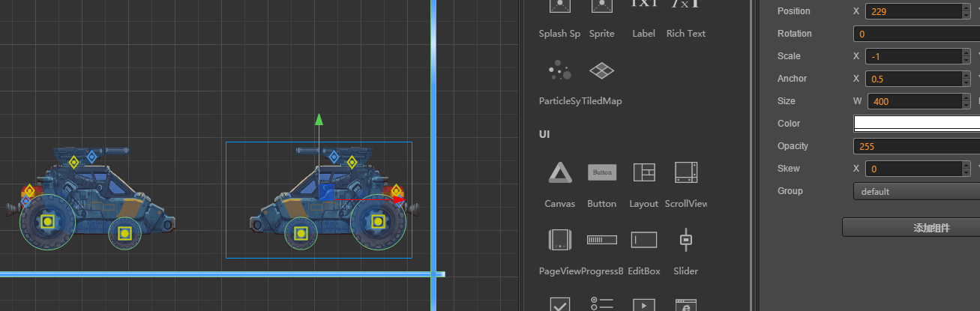This screenshot has height=311, width=980.
Task: Click the Scale X stepper arrows
Action: point(966,56)
